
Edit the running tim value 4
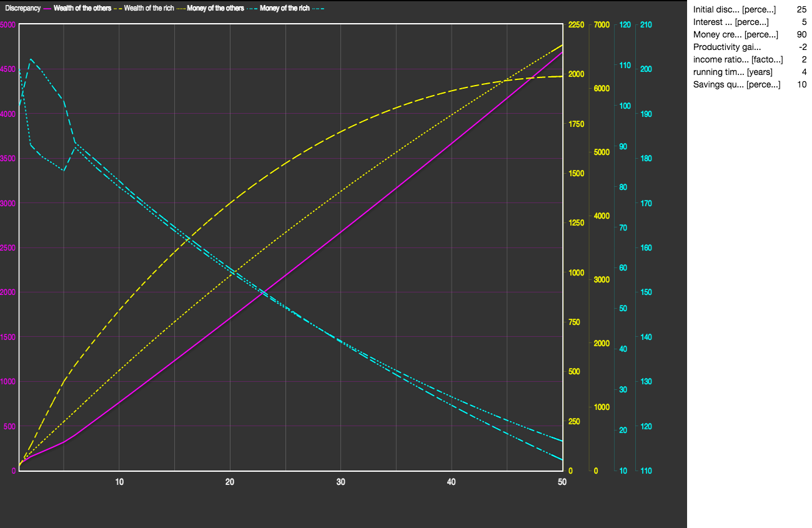(x=805, y=72)
